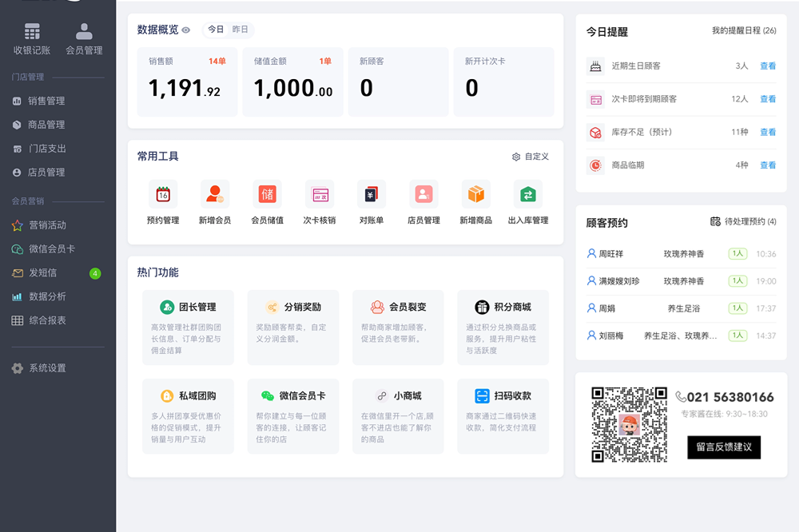Open 自定义 settings for common tools
The image size is (799, 532).
(x=531, y=157)
